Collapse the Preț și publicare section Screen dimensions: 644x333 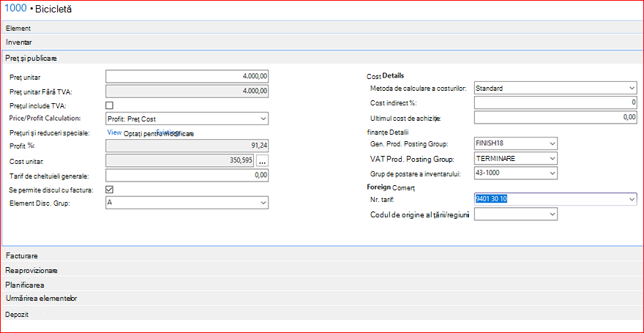coord(322,59)
